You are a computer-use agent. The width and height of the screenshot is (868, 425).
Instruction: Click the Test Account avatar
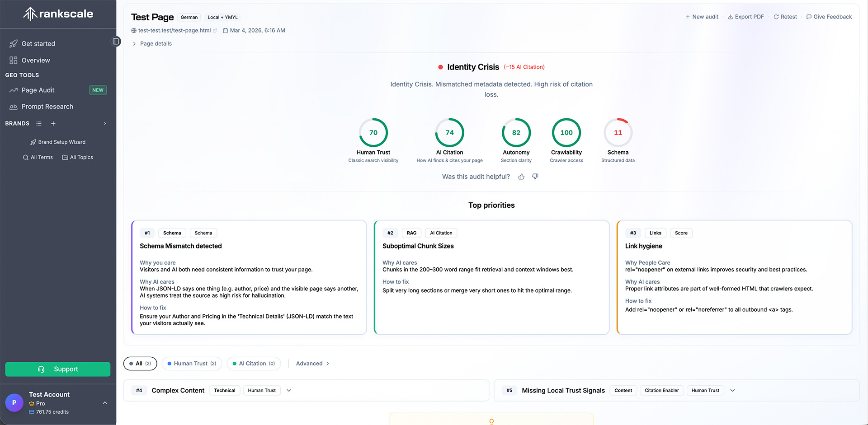click(x=14, y=403)
